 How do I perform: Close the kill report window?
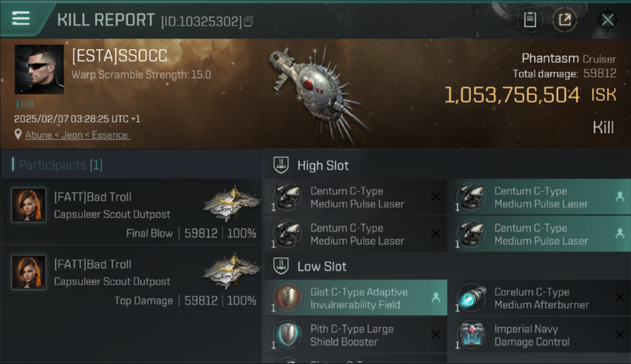608,20
